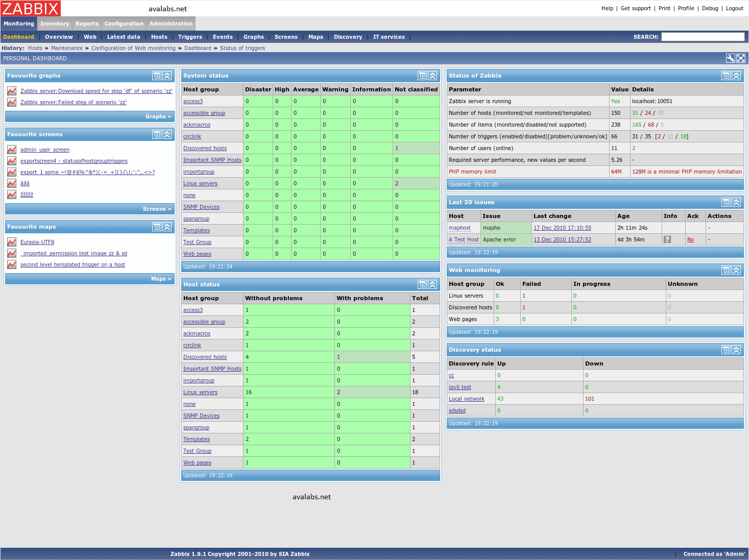This screenshot has height=560, width=749.
Task: Focus the SEARCH input field
Action: 703,37
